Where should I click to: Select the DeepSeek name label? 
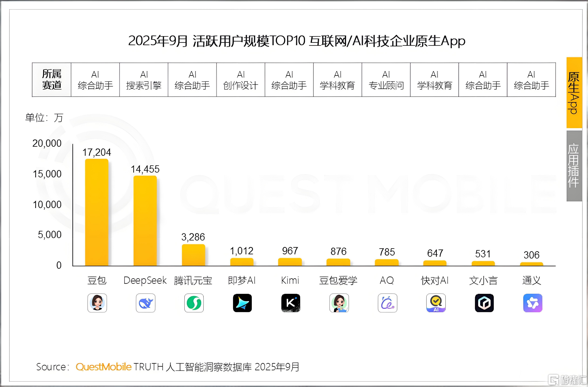click(145, 281)
